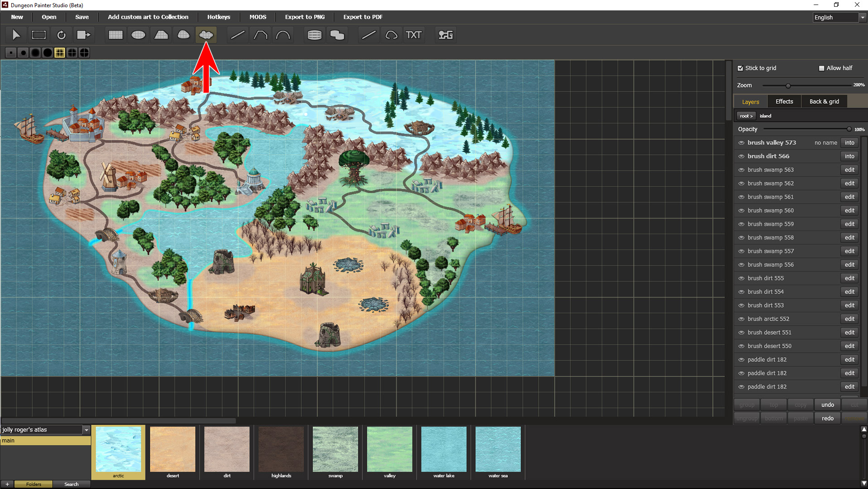Activate the TXT text tool
The image size is (868, 489).
click(414, 35)
